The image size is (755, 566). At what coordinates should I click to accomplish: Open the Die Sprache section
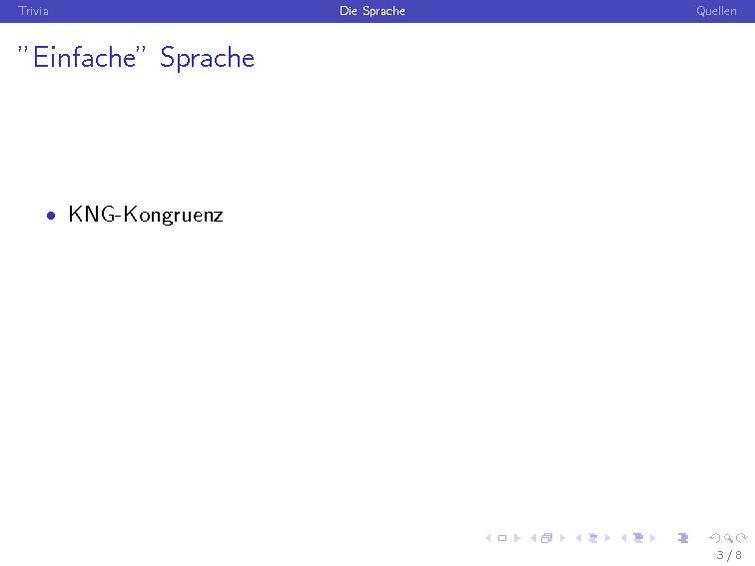click(x=372, y=11)
